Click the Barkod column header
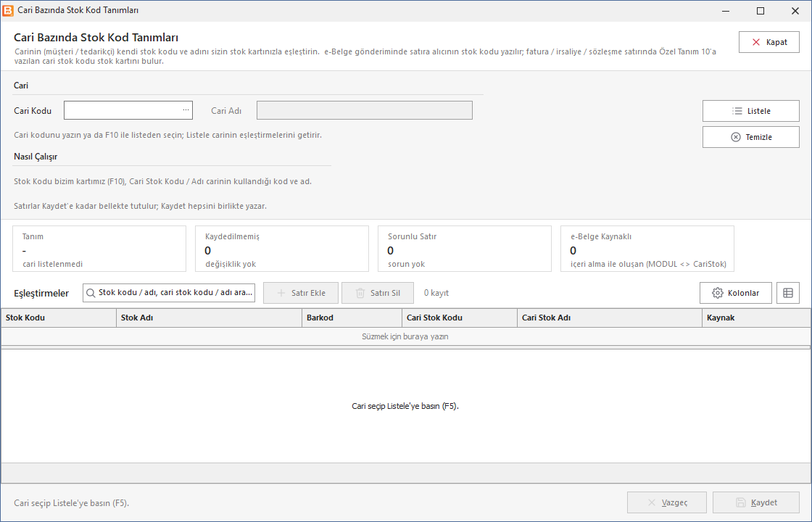The width and height of the screenshot is (812, 522). pos(352,318)
